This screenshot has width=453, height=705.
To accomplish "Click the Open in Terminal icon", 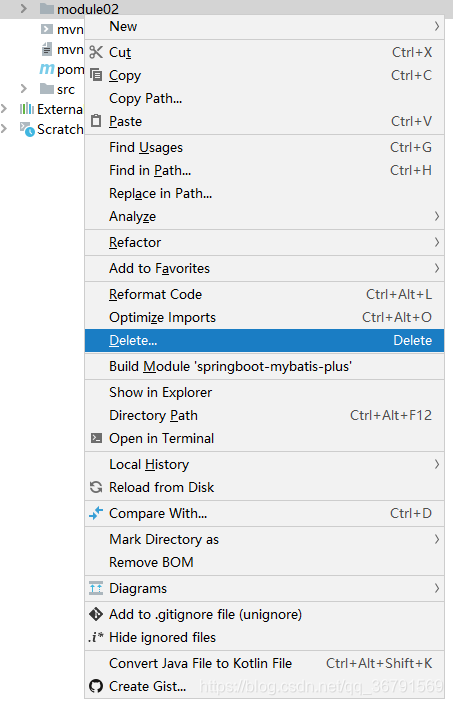I will pyautogui.click(x=96, y=438).
